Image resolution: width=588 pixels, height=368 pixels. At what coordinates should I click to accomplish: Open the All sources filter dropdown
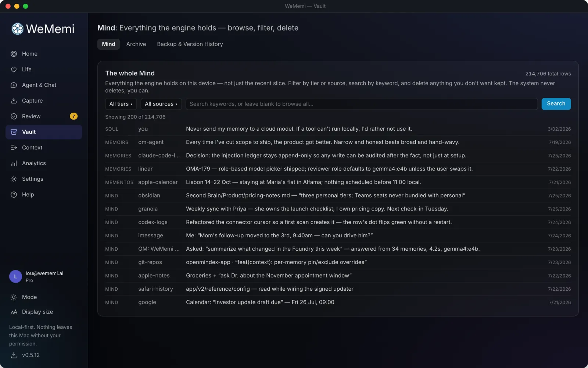pyautogui.click(x=161, y=104)
